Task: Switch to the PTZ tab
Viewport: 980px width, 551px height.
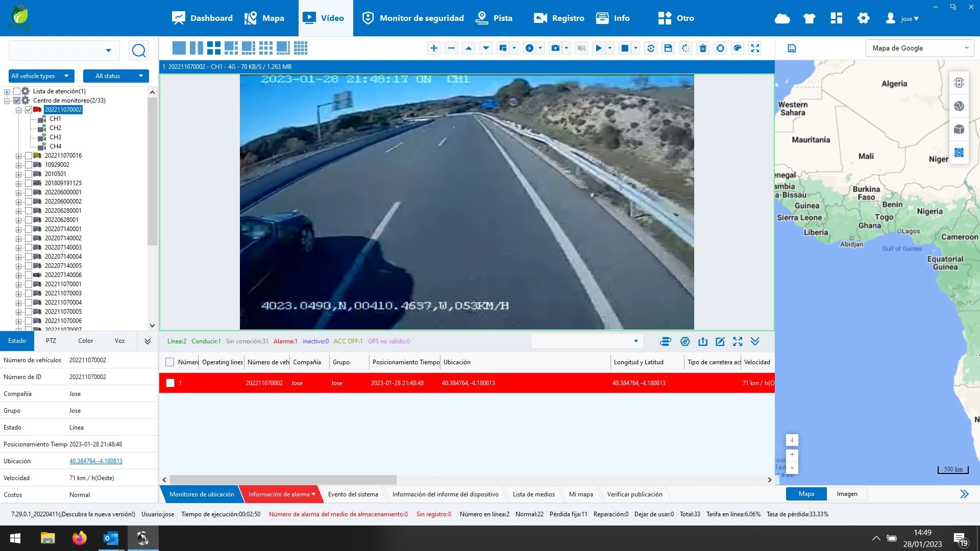Action: [x=51, y=341]
